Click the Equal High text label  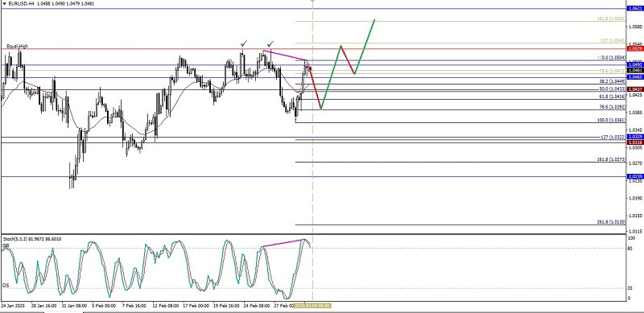pos(17,47)
